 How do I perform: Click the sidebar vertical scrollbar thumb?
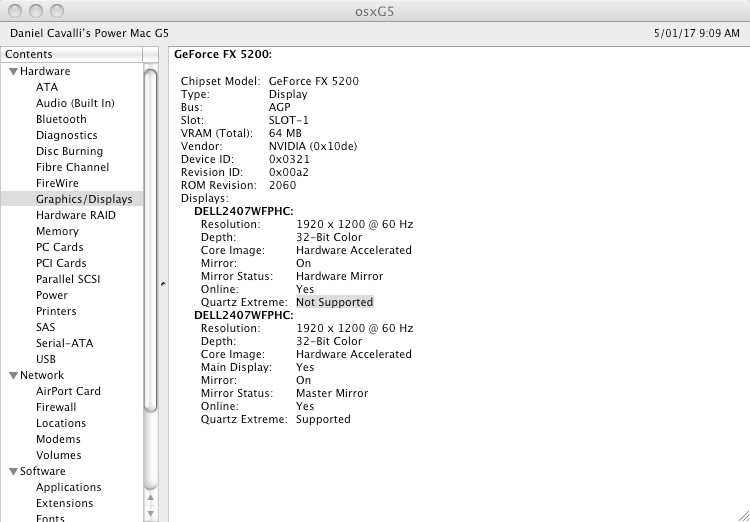(151, 241)
